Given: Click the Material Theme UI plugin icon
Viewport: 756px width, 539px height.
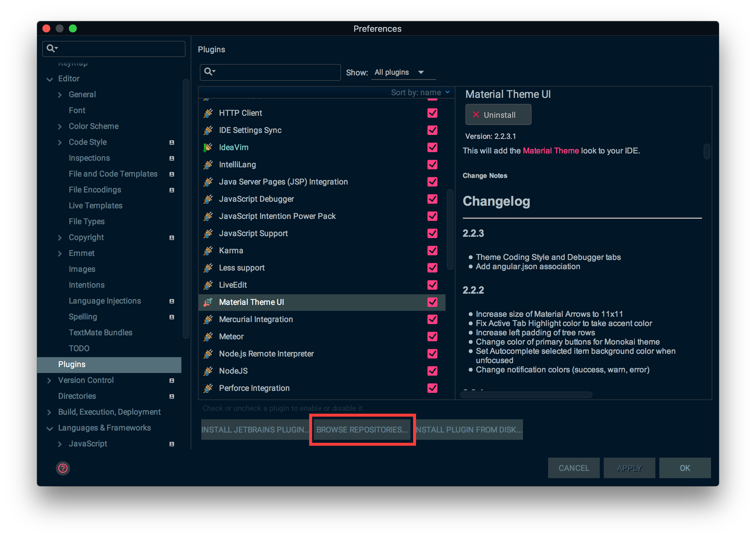Looking at the screenshot, I should pyautogui.click(x=208, y=302).
